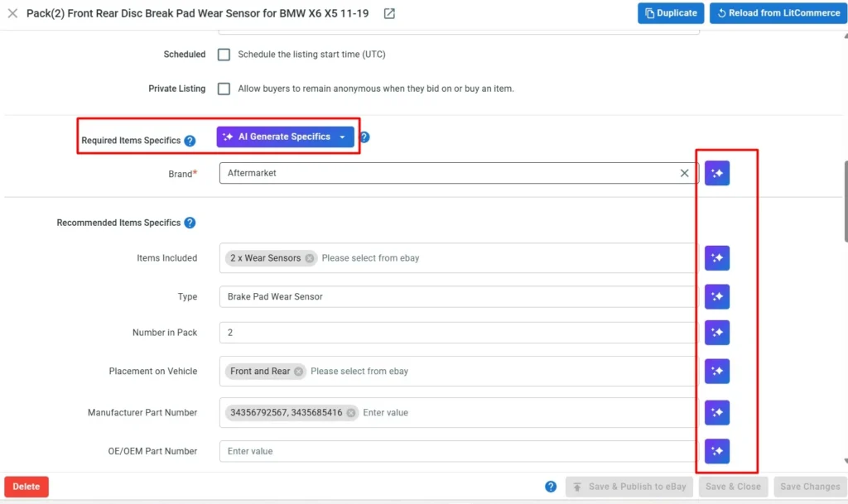Click the Placement on Vehicle select field

tap(459, 371)
